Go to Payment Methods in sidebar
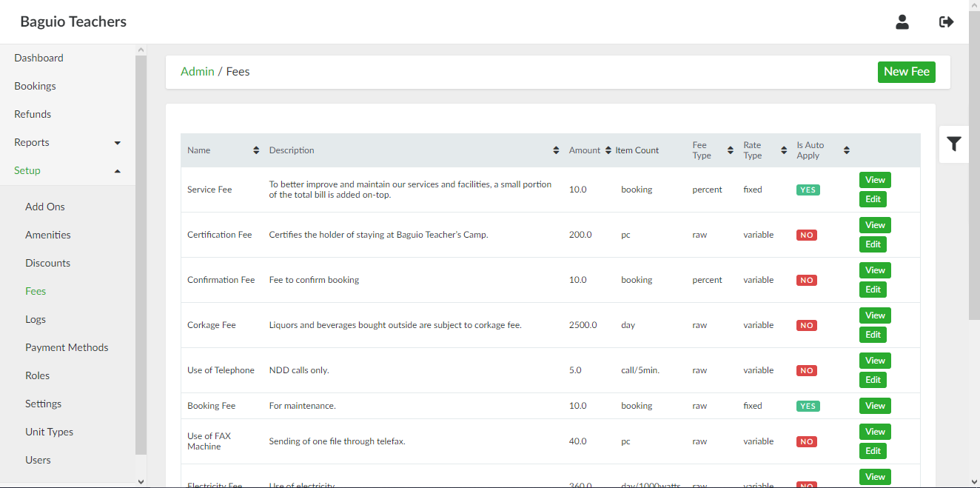The width and height of the screenshot is (980, 488). tap(67, 347)
